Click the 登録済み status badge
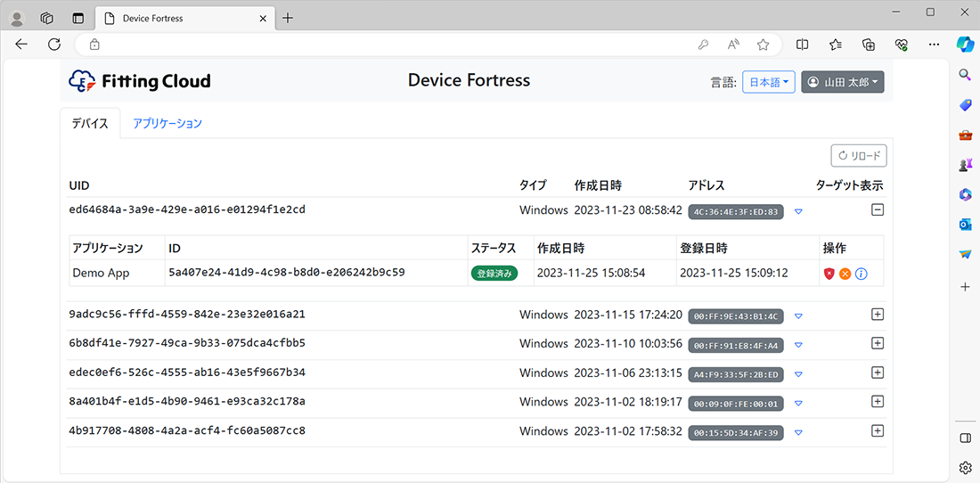This screenshot has width=980, height=483. [x=494, y=274]
